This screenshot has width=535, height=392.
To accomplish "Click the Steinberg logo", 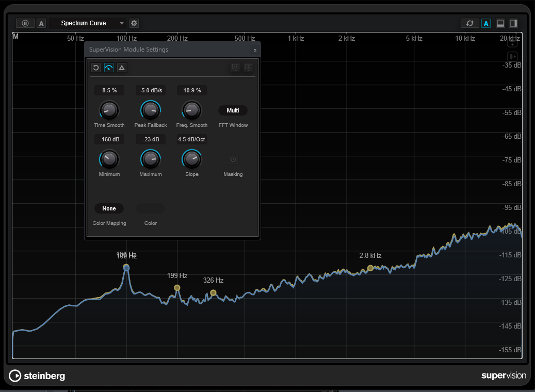I will [37, 375].
